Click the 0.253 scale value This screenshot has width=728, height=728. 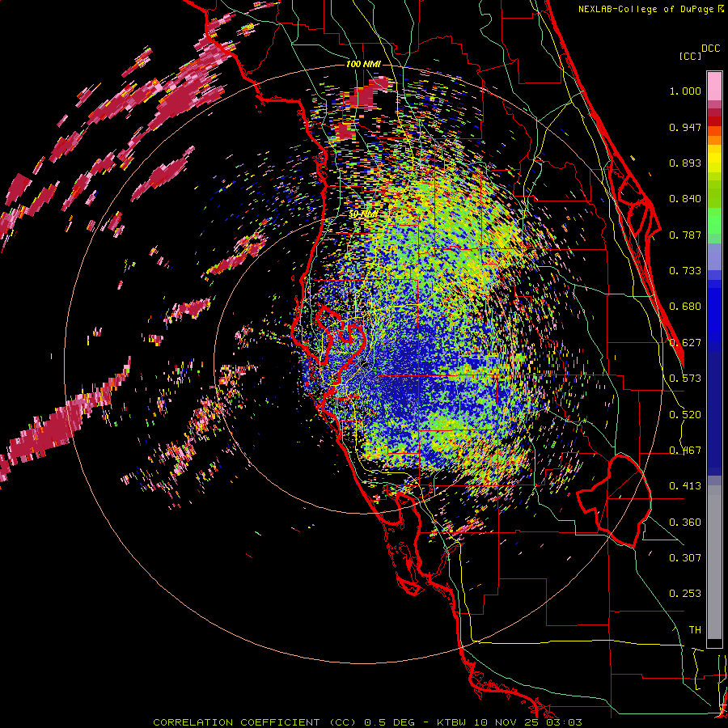coord(685,594)
